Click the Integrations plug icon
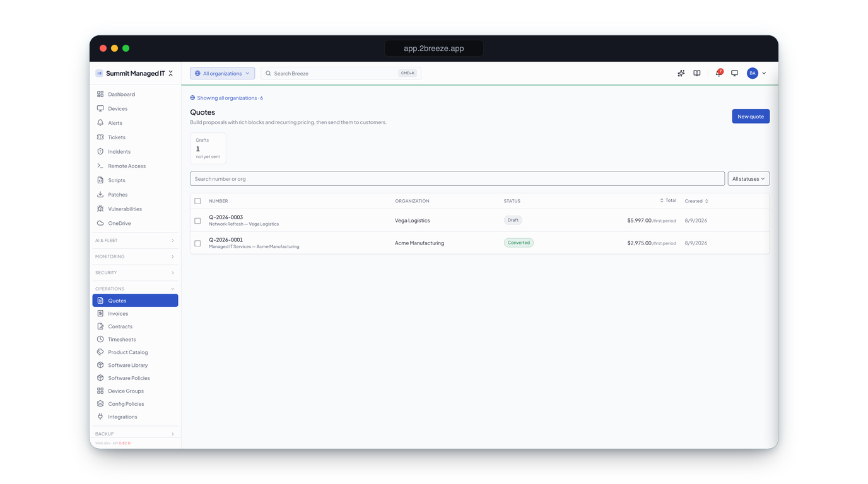 point(100,417)
